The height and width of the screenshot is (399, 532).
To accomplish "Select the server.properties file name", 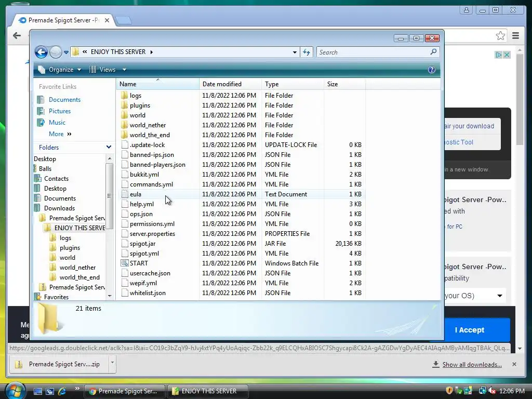I will pos(152,234).
